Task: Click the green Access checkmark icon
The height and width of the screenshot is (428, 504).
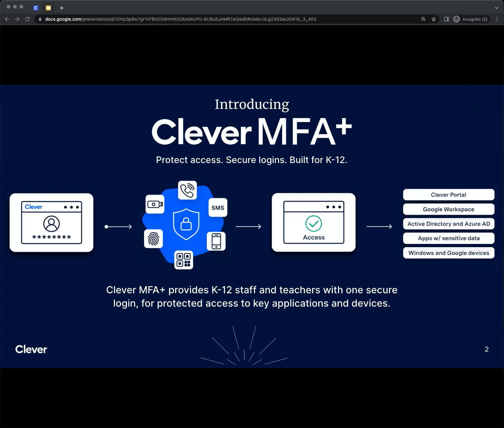Action: [314, 224]
